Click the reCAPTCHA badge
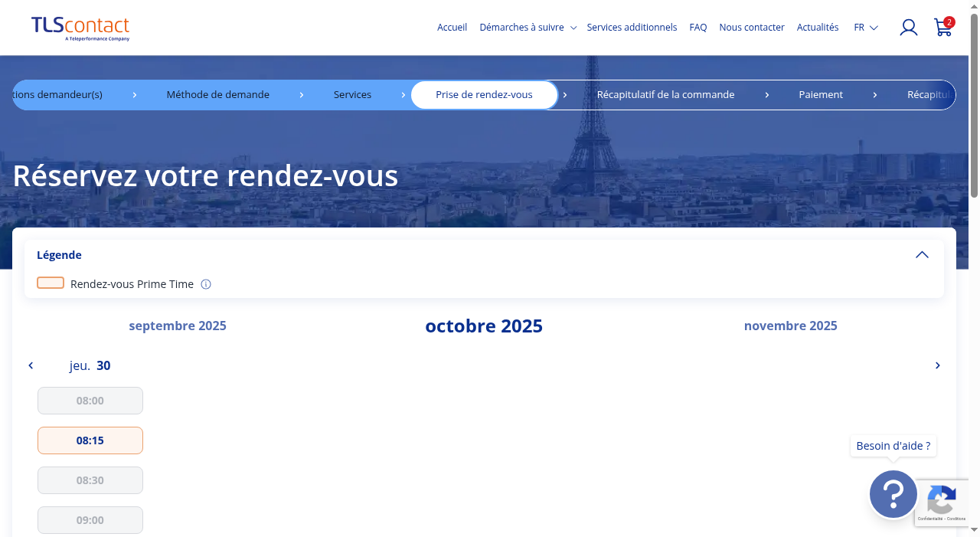Viewport: 980px width, 537px height. (x=942, y=503)
